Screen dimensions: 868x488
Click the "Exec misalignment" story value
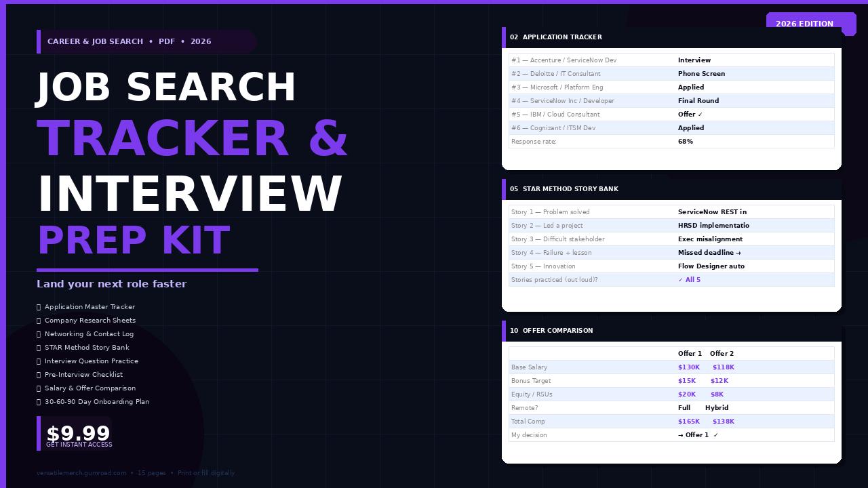tap(710, 239)
